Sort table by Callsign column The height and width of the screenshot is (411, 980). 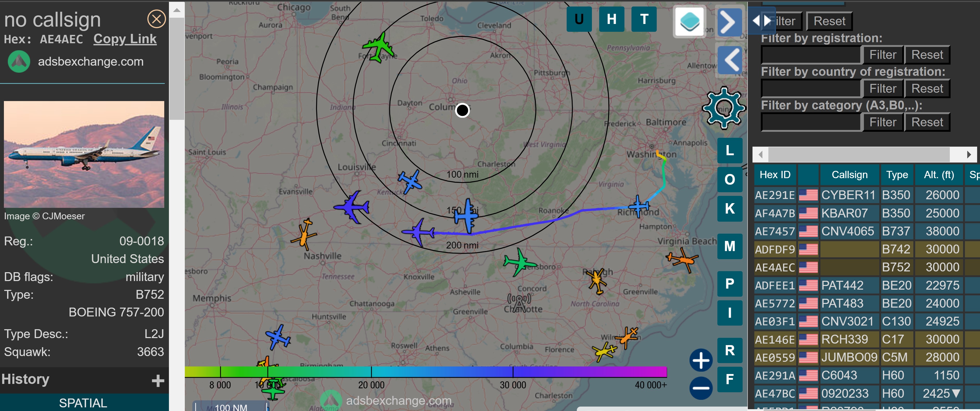(850, 175)
